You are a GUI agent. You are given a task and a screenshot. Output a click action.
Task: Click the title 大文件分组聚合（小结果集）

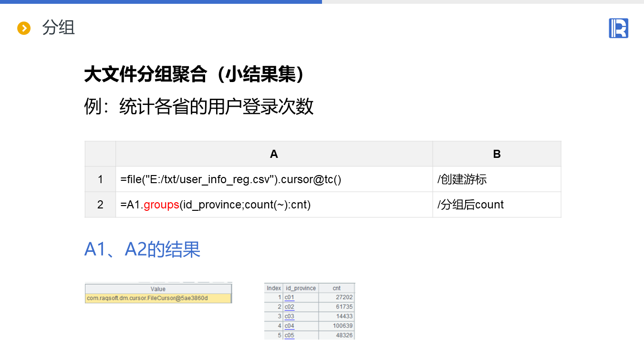pos(195,74)
